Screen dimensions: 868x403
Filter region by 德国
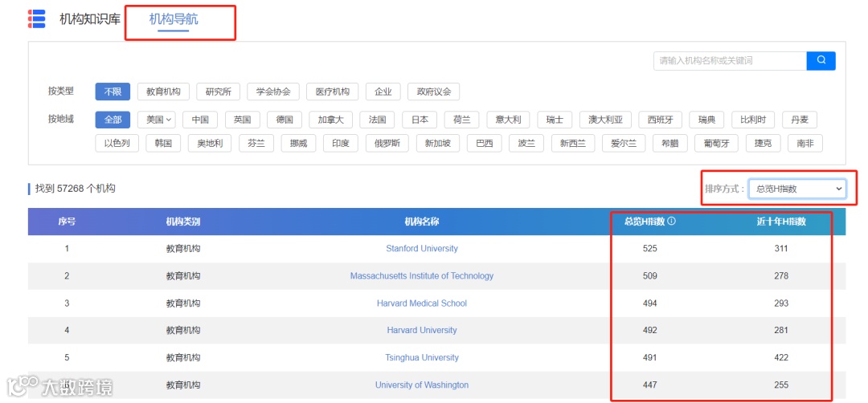click(x=284, y=120)
